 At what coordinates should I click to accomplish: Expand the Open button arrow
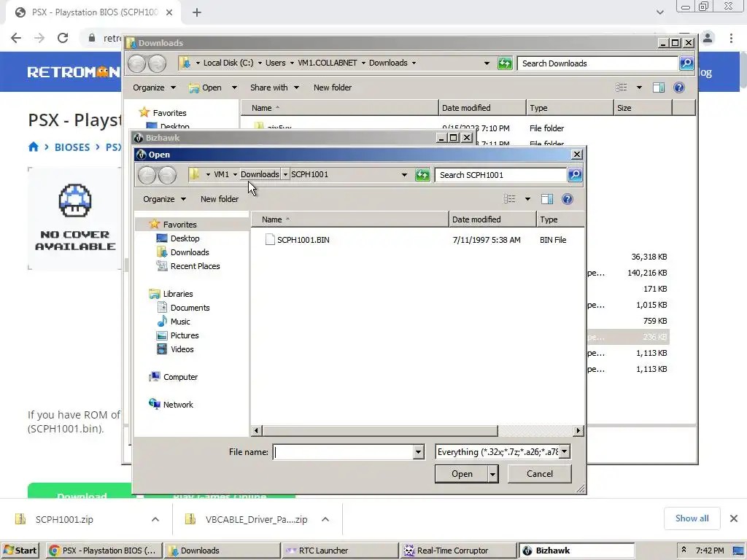pyautogui.click(x=493, y=474)
